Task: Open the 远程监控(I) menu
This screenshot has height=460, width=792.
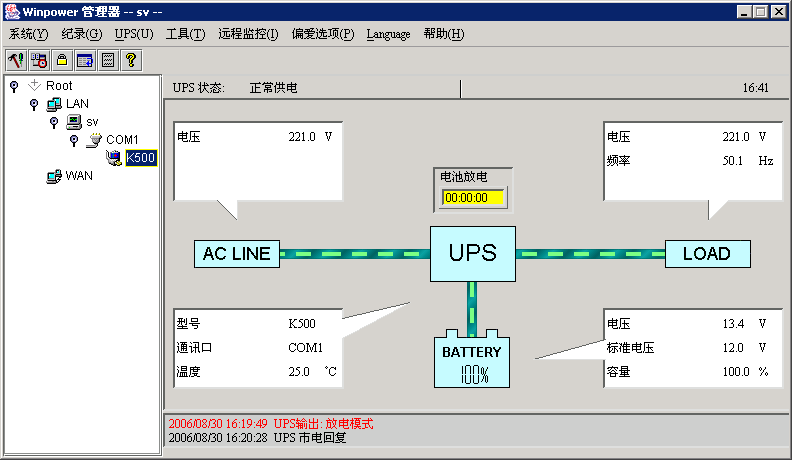Action: click(248, 34)
